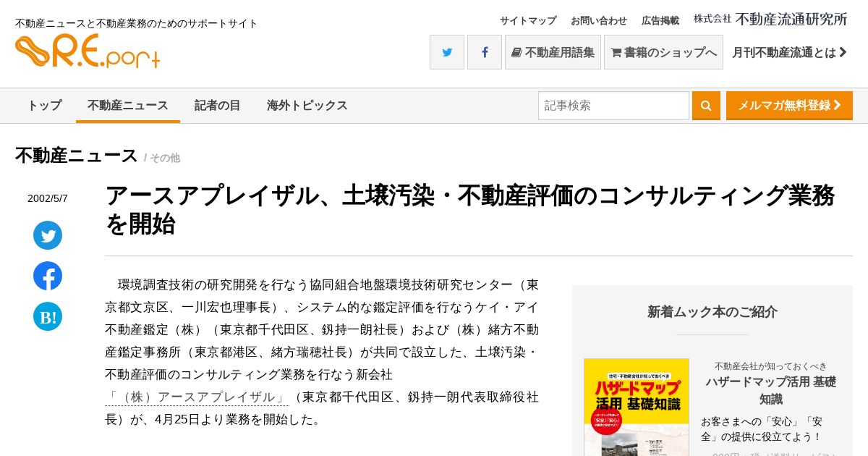Open 書籍のショップへ shop button
The height and width of the screenshot is (456, 868).
(663, 52)
